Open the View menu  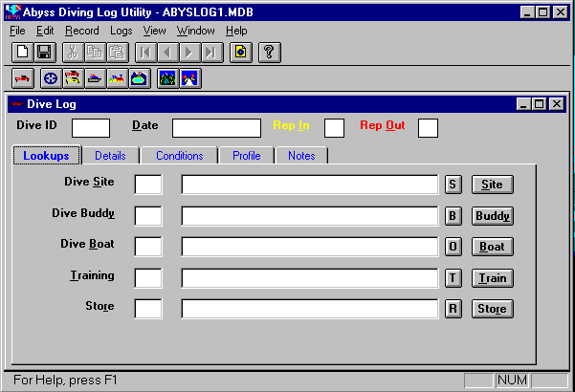[154, 31]
